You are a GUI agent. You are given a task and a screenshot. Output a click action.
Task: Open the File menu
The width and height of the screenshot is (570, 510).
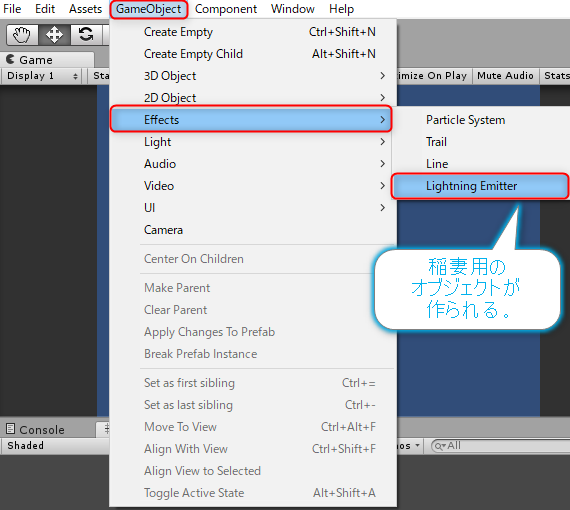[12, 9]
